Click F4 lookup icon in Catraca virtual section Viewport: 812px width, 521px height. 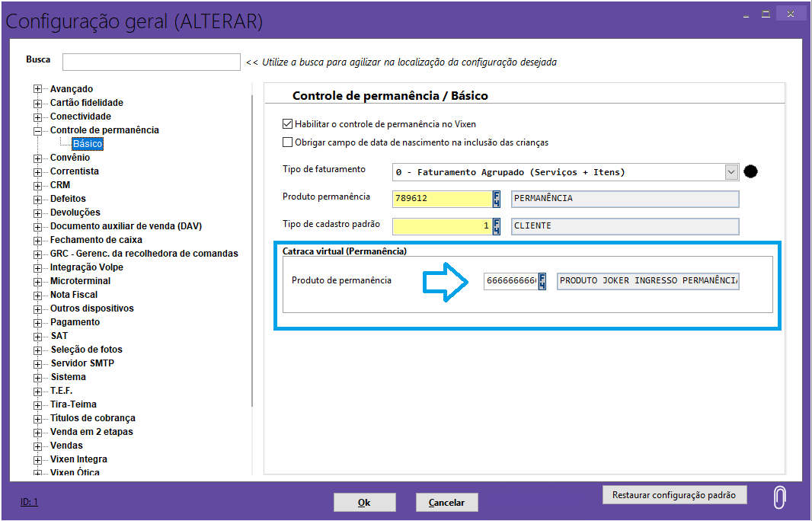tap(542, 281)
